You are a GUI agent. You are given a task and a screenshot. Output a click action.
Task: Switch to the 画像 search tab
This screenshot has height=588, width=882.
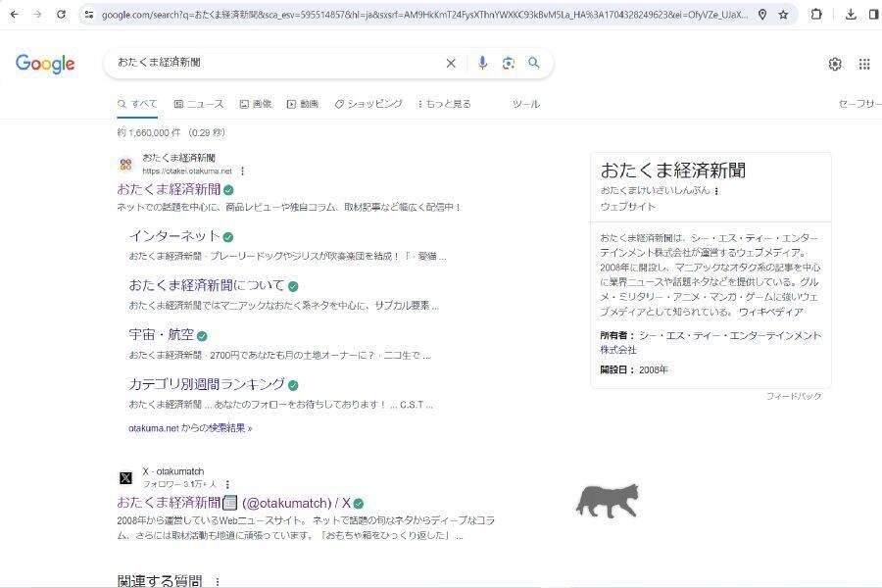tap(260, 103)
